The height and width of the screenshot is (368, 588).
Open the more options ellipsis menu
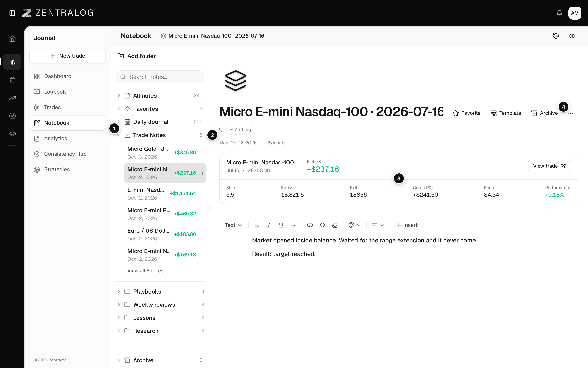571,113
